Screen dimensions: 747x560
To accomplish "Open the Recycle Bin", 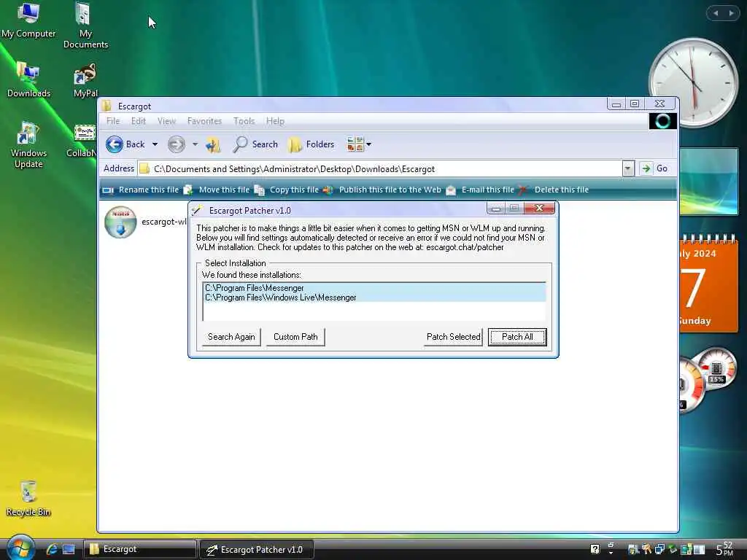I will (28, 498).
